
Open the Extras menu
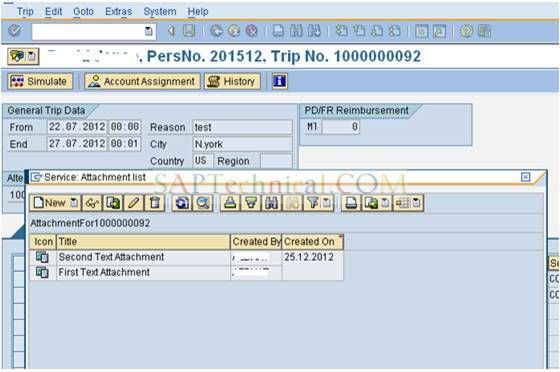tap(119, 11)
